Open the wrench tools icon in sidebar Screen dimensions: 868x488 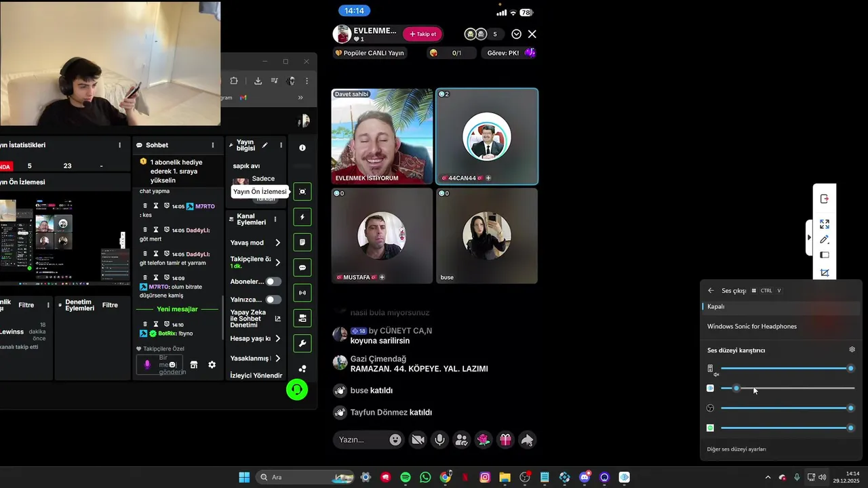click(x=302, y=344)
